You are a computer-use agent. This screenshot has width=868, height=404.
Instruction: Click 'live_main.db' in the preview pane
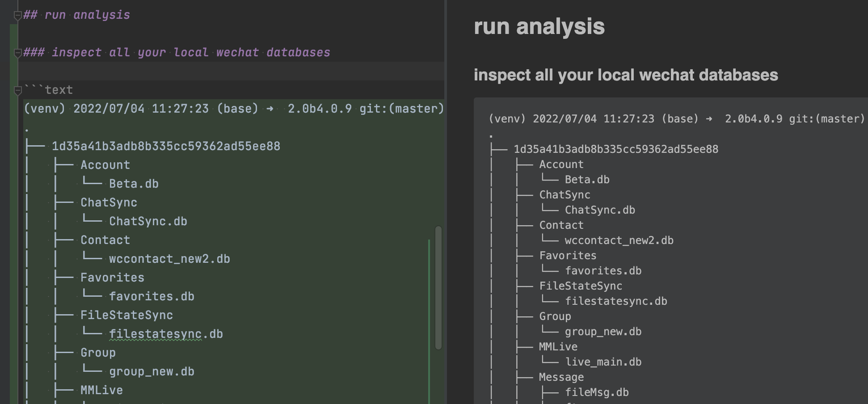[x=603, y=362]
